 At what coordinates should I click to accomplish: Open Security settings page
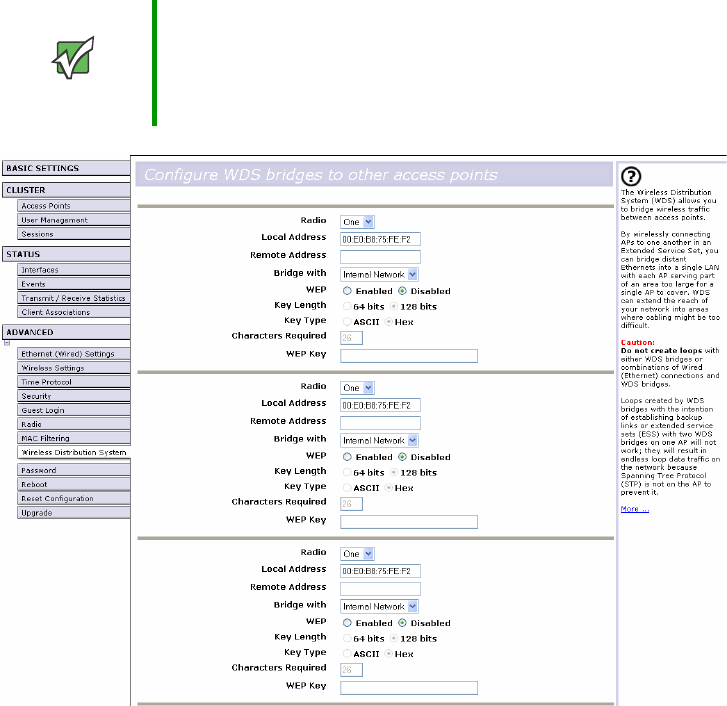pos(74,396)
